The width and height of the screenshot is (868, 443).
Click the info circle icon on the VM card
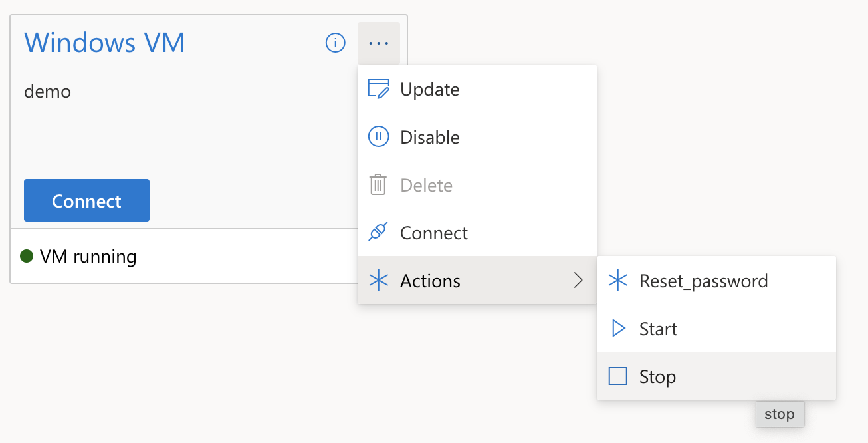pos(335,43)
